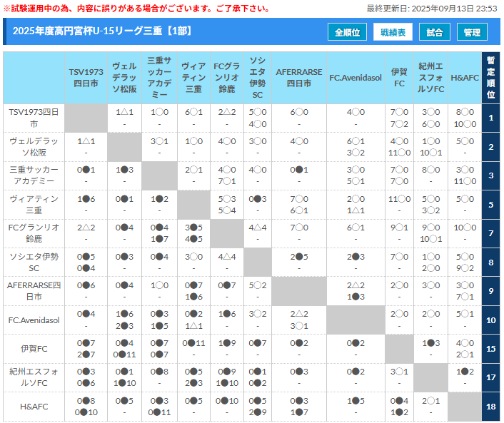Click H&AFC vs FC.Avenidasol score 1●5

356,401
